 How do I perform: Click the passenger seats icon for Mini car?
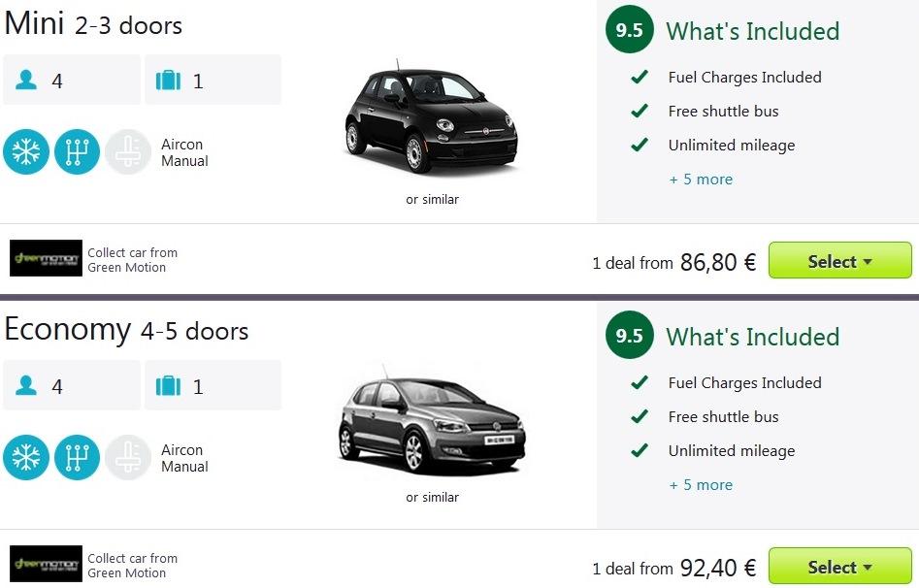pos(26,81)
